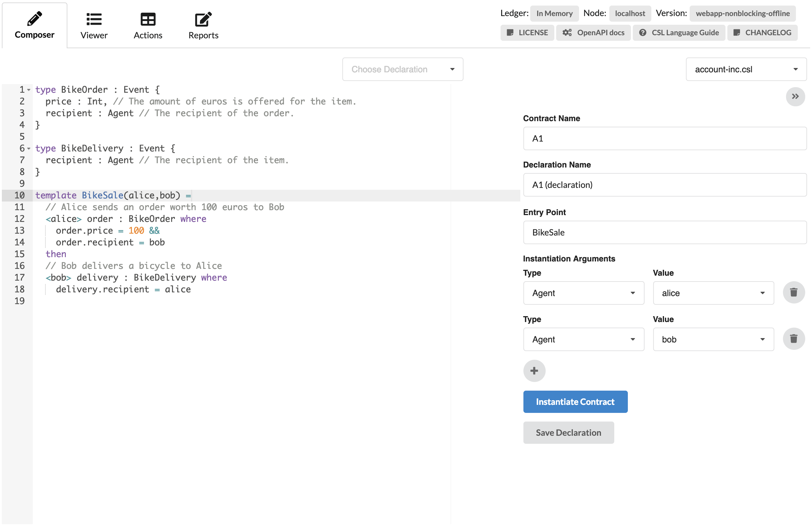Open the account-inc.csl file dropdown
This screenshot has height=526, width=812.
point(746,69)
